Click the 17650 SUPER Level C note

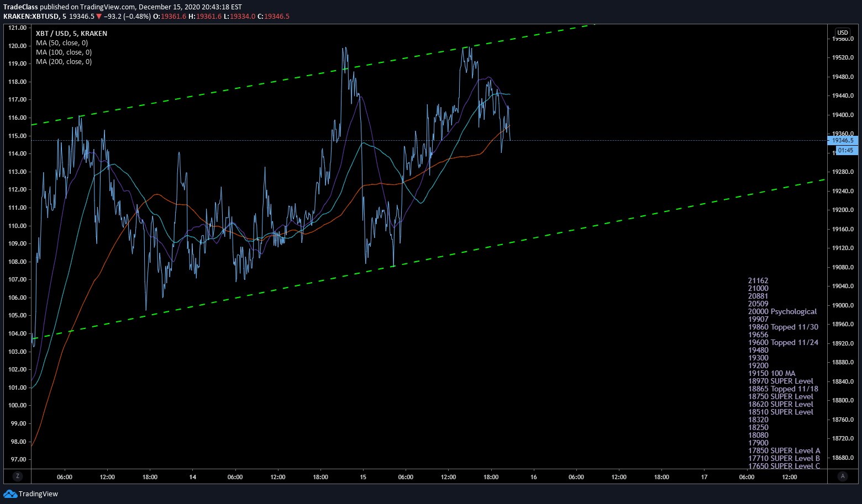pos(784,466)
